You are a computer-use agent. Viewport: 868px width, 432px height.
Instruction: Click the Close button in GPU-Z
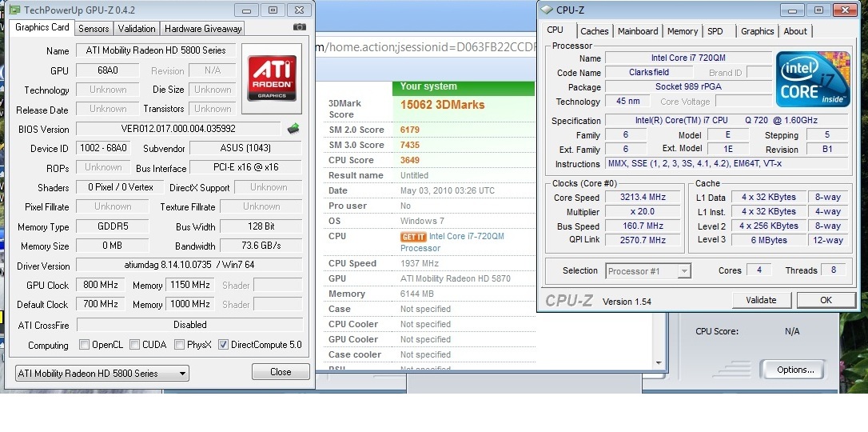[x=281, y=372]
